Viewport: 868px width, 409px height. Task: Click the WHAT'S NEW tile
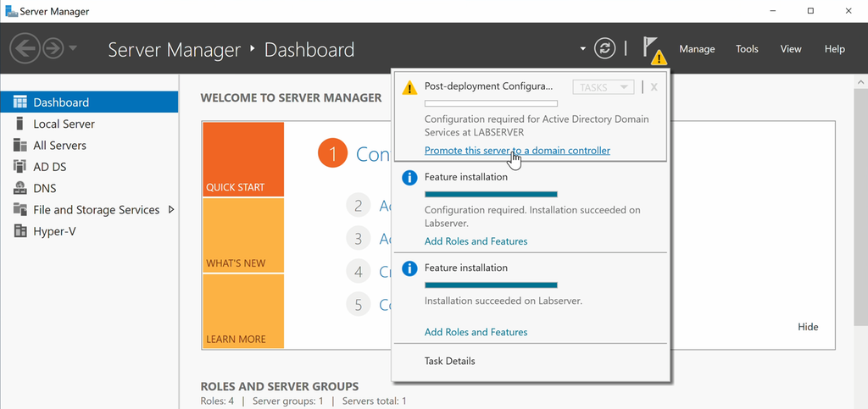[x=243, y=235]
